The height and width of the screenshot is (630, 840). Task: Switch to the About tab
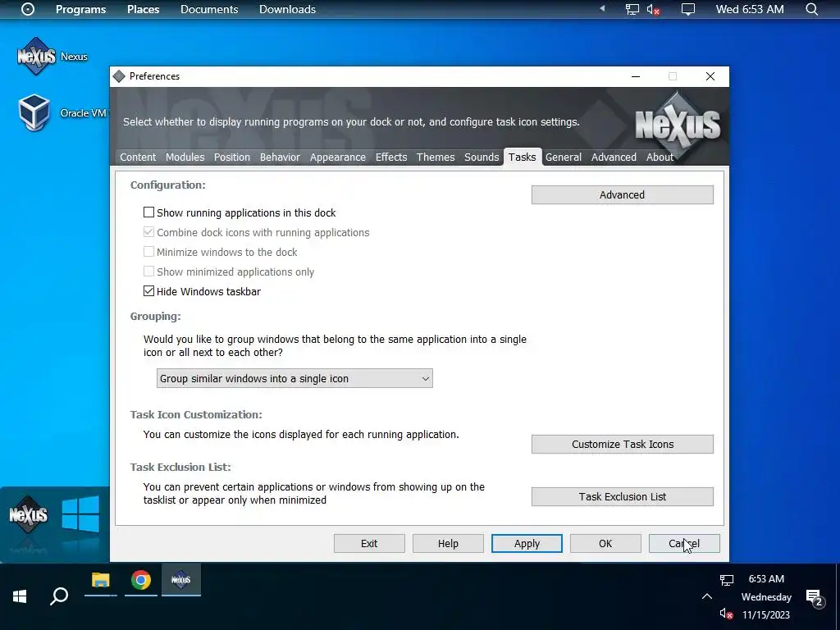tap(660, 157)
